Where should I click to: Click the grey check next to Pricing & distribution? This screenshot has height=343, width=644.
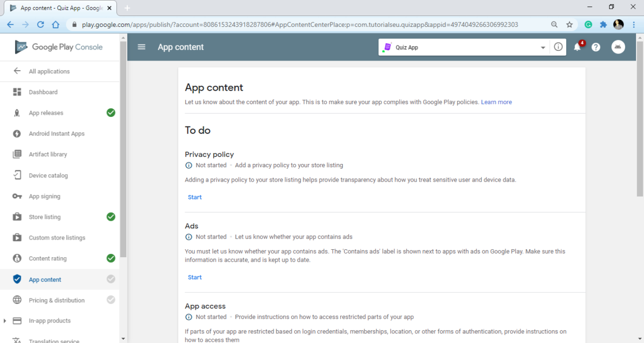(x=111, y=300)
